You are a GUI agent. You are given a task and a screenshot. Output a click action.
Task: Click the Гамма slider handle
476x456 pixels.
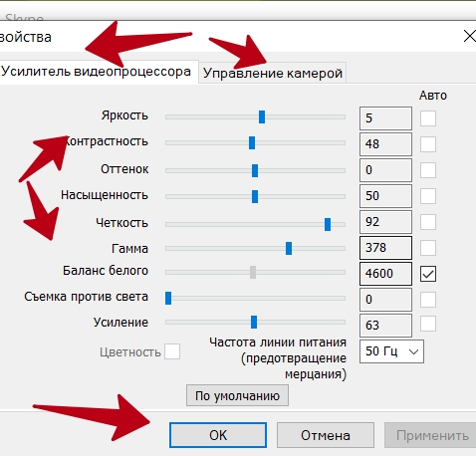tap(289, 249)
